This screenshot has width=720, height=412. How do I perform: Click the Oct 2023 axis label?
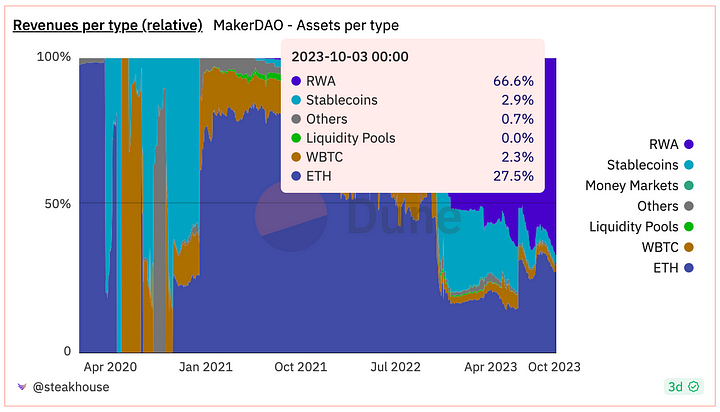click(x=554, y=367)
